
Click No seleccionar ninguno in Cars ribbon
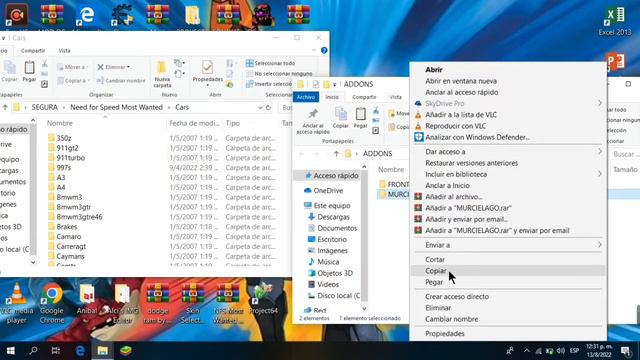(279, 74)
